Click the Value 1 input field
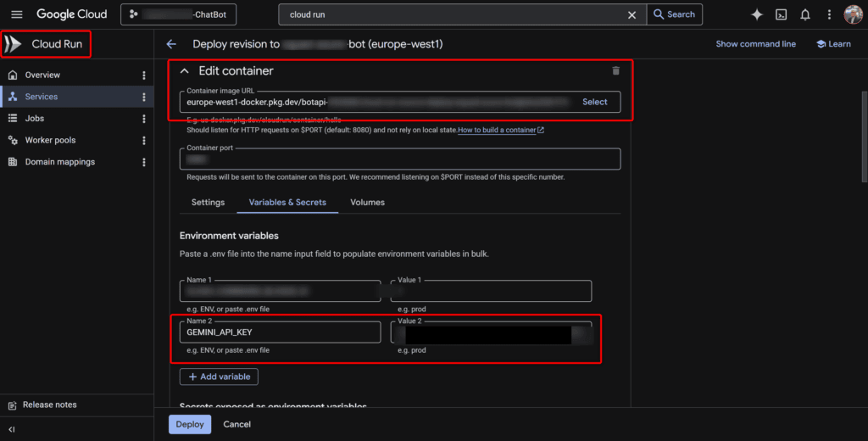The height and width of the screenshot is (441, 868). 491,291
